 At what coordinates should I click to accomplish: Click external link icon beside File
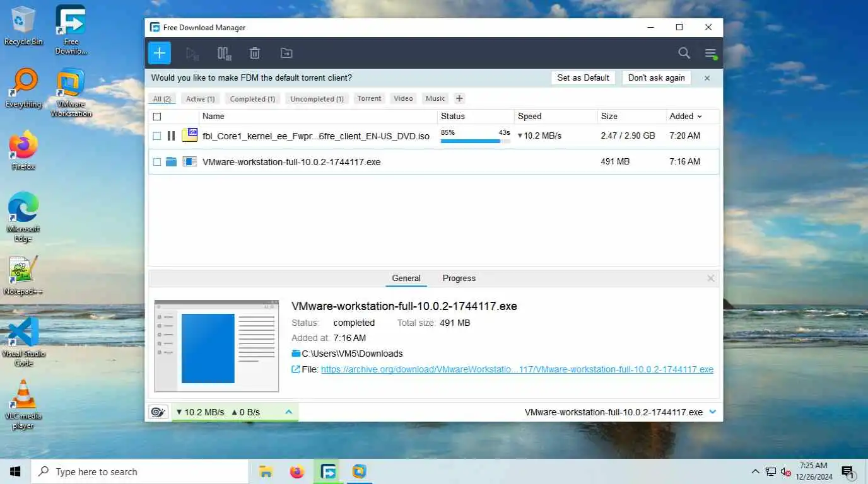coord(295,369)
